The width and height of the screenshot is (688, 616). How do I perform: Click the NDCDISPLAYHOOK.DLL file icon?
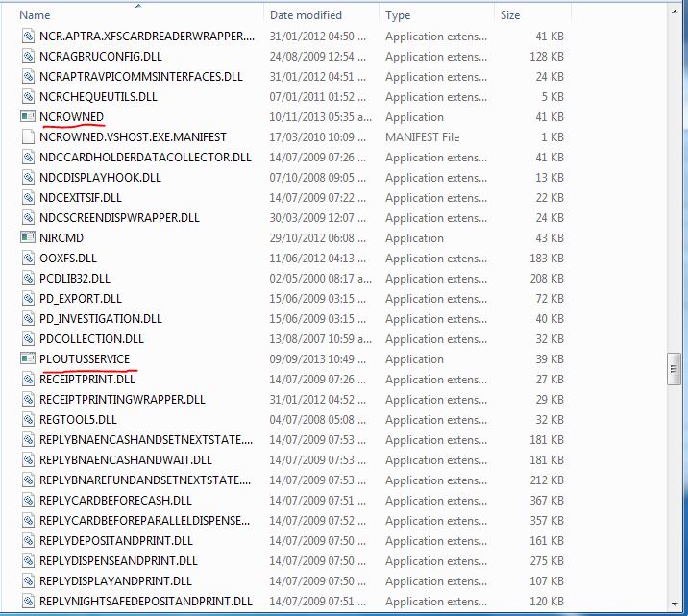28,177
